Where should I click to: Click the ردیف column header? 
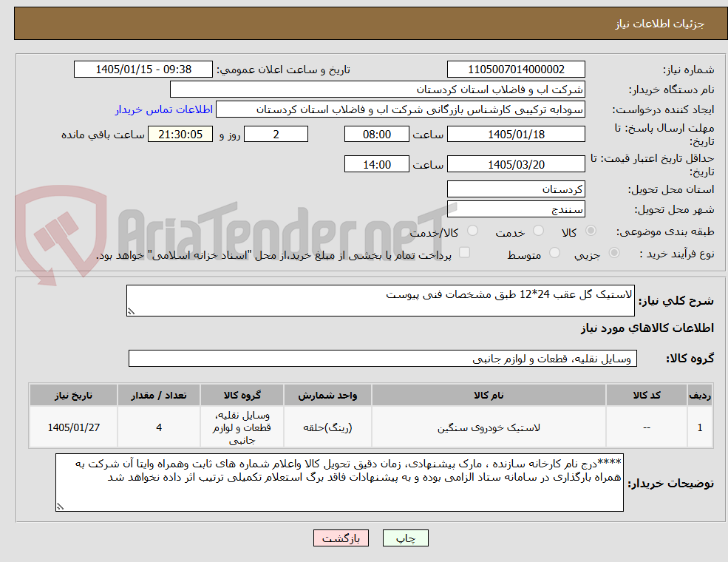(x=700, y=396)
